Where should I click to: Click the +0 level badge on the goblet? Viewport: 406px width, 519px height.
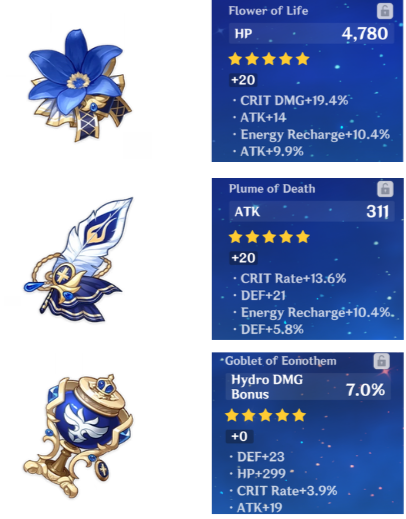click(x=239, y=436)
